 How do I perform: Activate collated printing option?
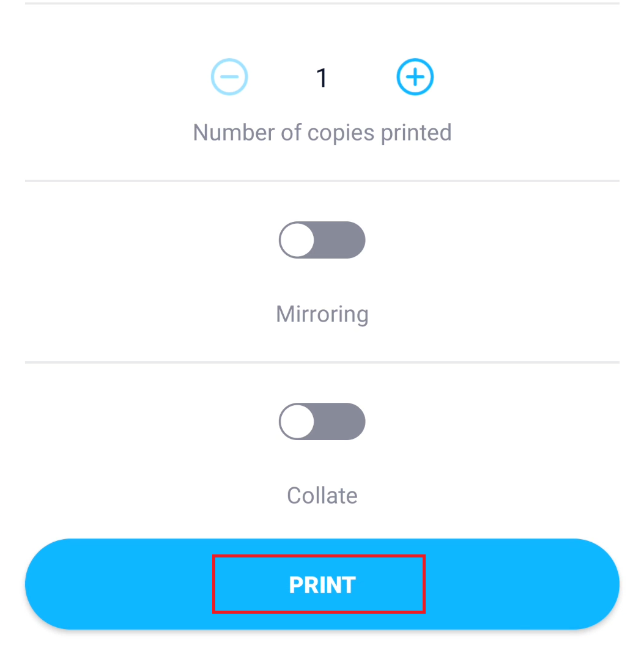pyautogui.click(x=322, y=421)
